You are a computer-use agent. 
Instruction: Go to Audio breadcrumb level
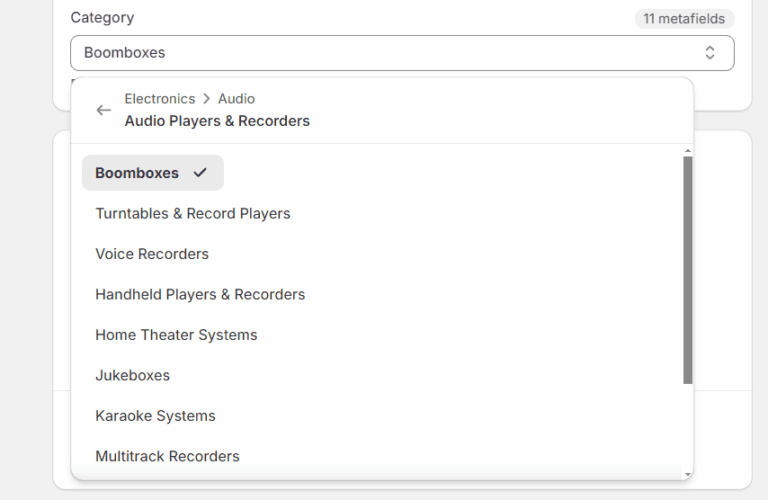coord(236,99)
